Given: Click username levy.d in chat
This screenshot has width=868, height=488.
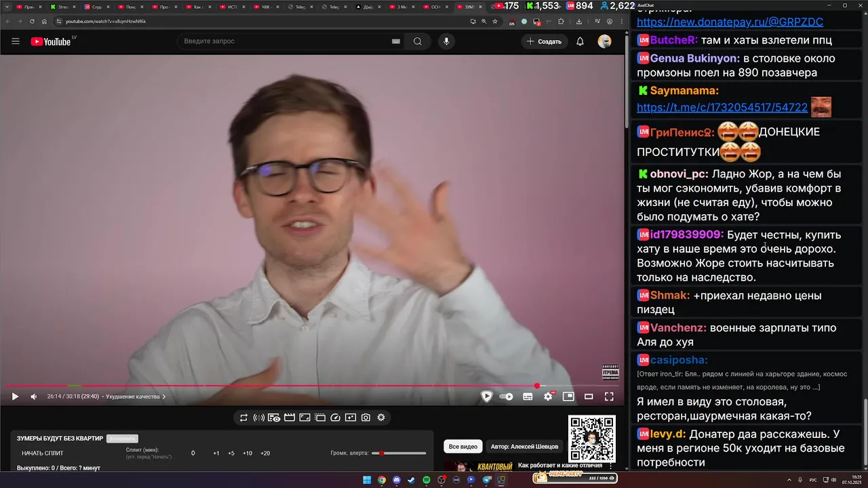Looking at the screenshot, I should pyautogui.click(x=667, y=434).
